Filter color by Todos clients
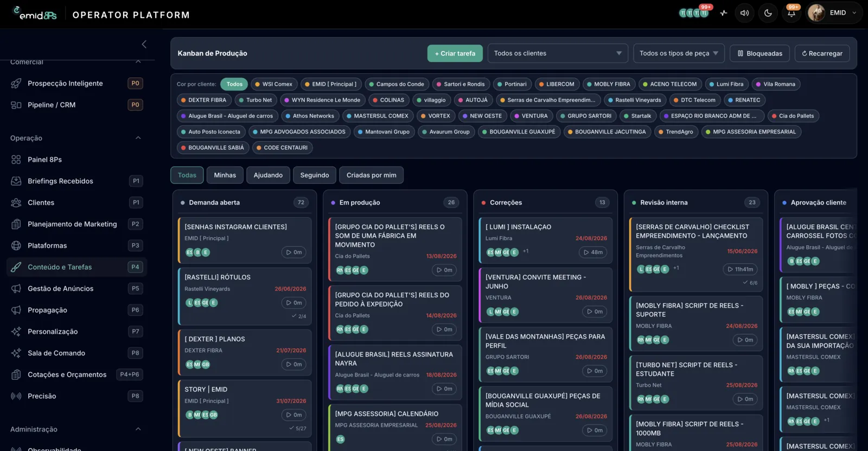The height and width of the screenshot is (451, 868). (234, 84)
